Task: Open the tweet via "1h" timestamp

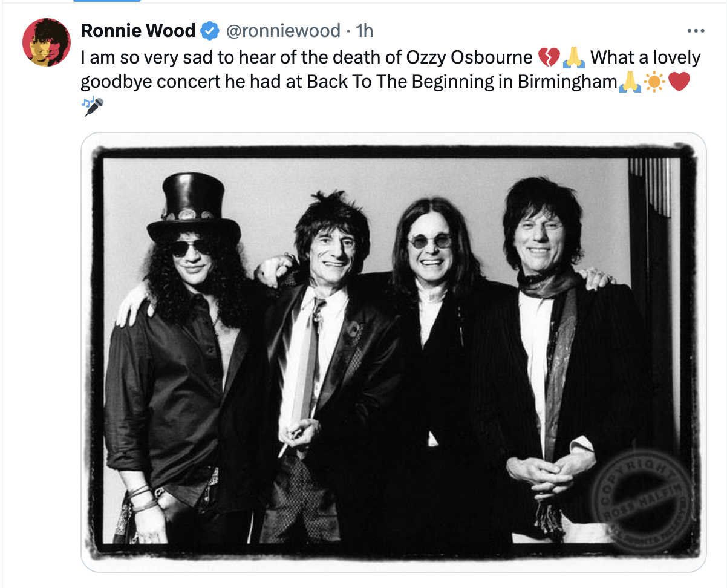Action: (x=365, y=30)
